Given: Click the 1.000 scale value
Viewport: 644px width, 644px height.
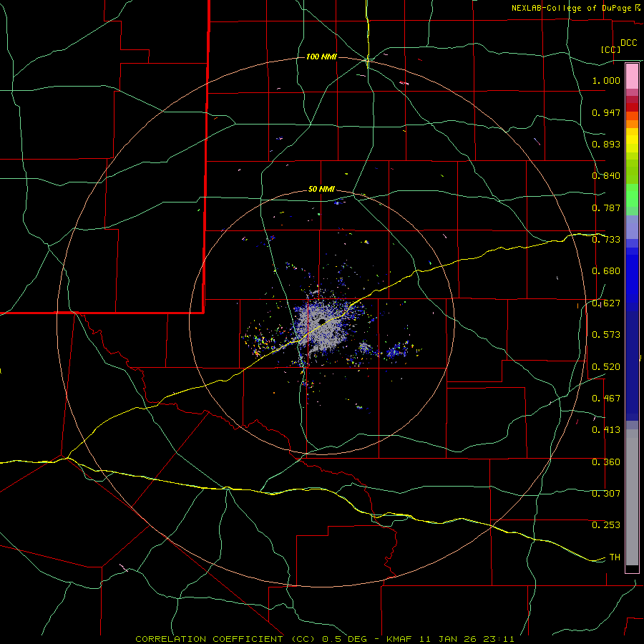Looking at the screenshot, I should click(x=606, y=81).
